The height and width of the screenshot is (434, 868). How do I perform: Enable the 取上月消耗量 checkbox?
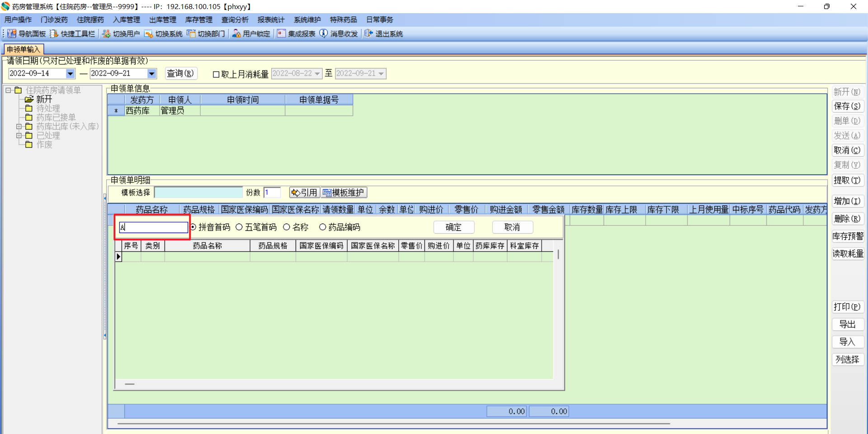point(216,74)
